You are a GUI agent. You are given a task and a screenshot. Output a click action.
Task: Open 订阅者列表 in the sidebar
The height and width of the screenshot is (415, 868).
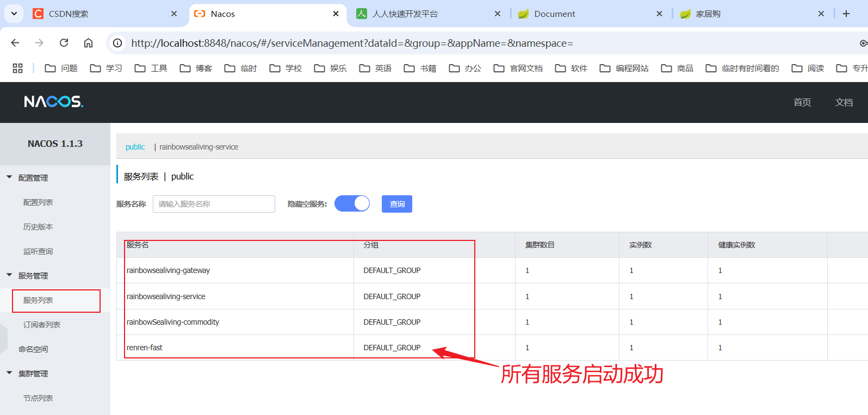pyautogui.click(x=42, y=325)
